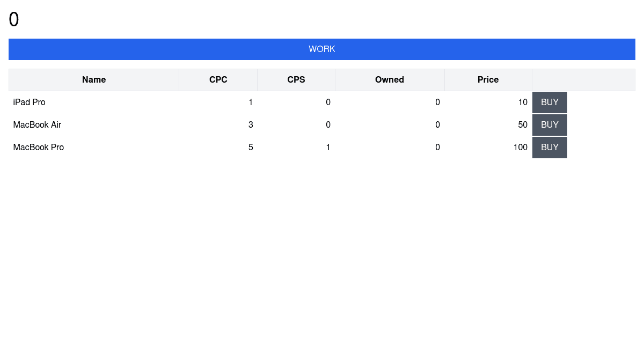This screenshot has height=338, width=644.
Task: Click the Owned column header
Action: (390, 80)
